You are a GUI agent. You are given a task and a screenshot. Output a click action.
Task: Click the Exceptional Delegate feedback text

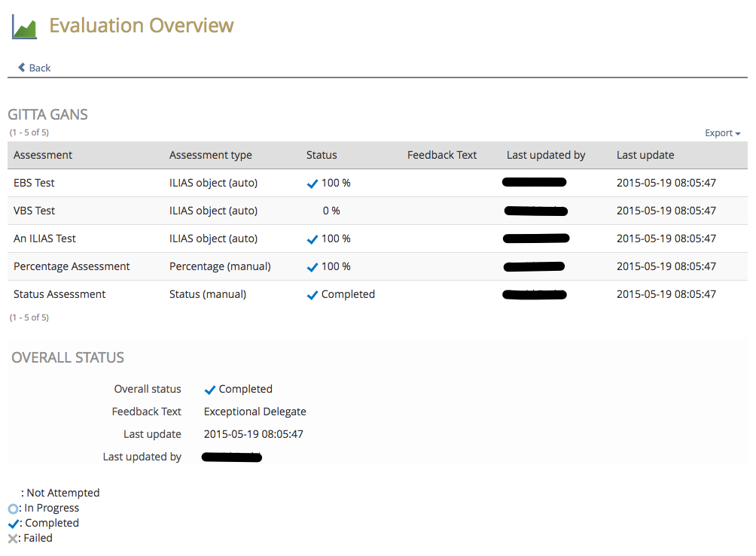(255, 412)
